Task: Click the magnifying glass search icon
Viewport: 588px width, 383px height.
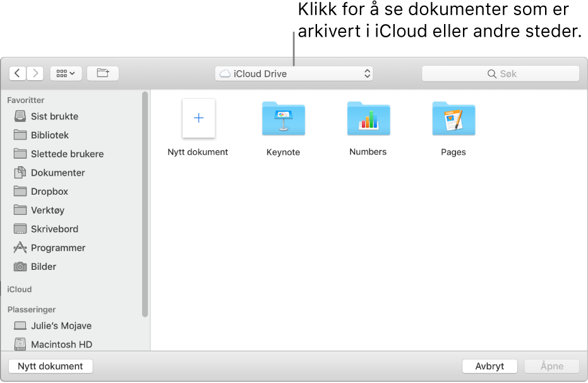Action: (x=491, y=74)
